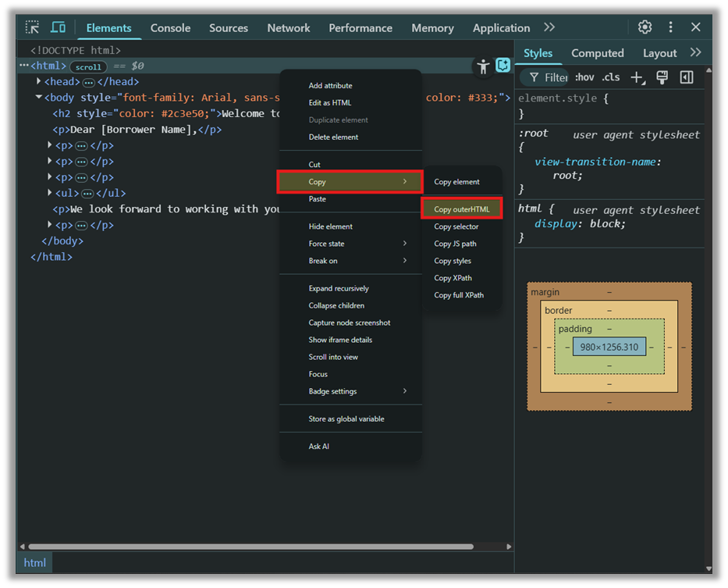Viewport: 728px width, 588px height.
Task: Click the scroll badge on the html element
Action: (x=87, y=66)
